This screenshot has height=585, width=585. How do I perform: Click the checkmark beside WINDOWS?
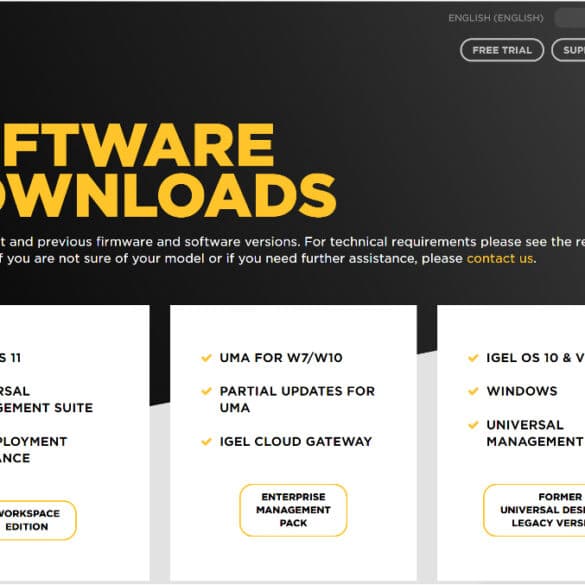[473, 391]
